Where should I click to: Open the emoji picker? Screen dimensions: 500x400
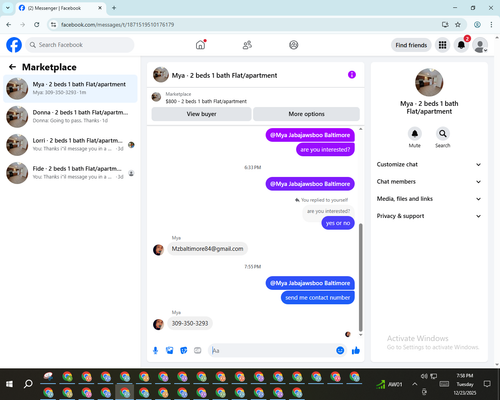[x=340, y=350]
